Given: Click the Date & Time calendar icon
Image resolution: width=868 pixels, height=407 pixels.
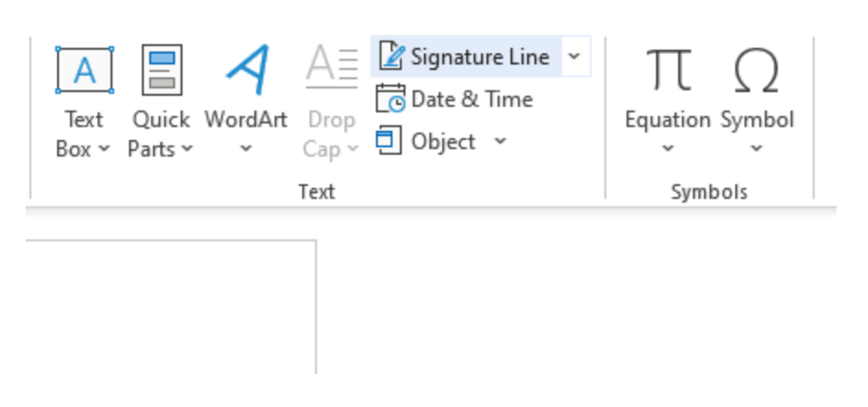Looking at the screenshot, I should 391,99.
